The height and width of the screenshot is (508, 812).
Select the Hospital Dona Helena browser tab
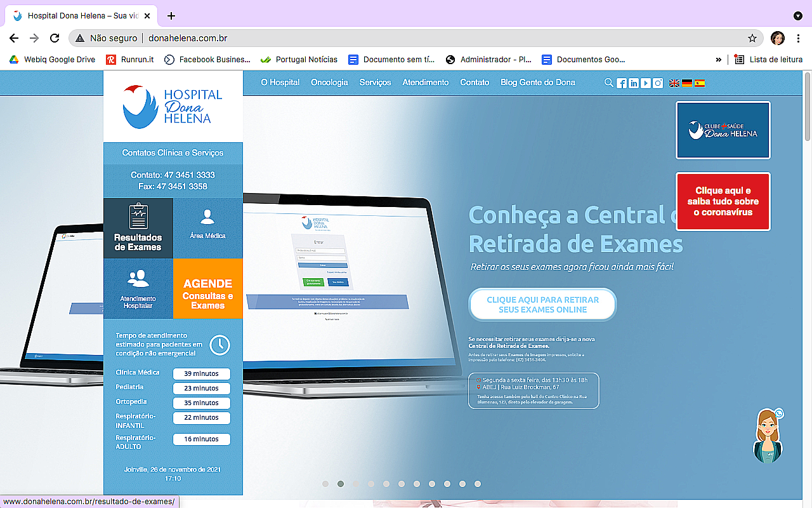(x=82, y=16)
